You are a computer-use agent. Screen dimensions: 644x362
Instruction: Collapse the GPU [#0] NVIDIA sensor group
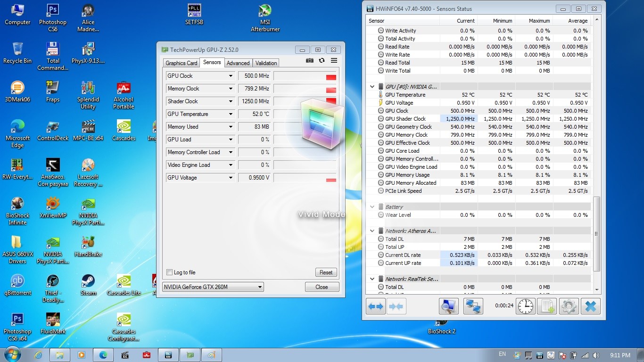372,87
